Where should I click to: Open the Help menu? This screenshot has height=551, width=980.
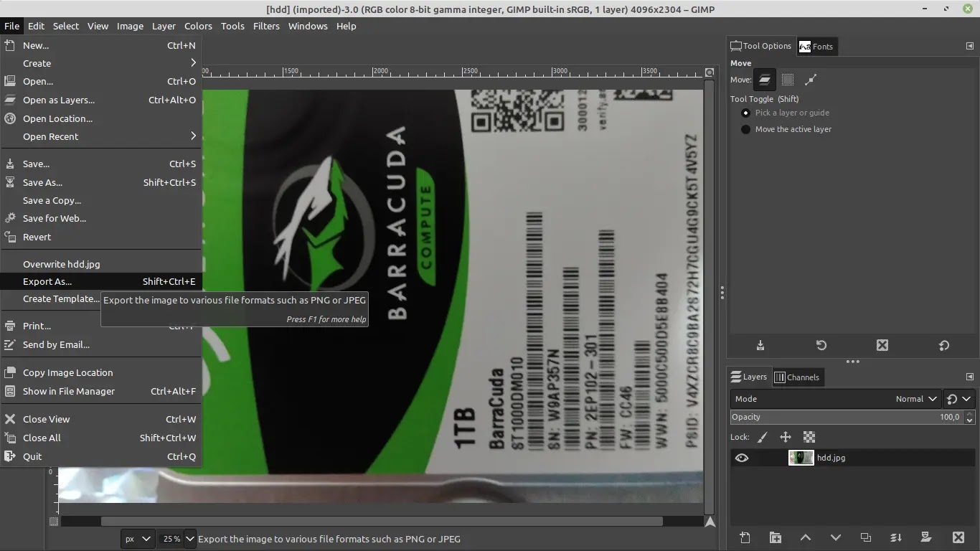346,26
